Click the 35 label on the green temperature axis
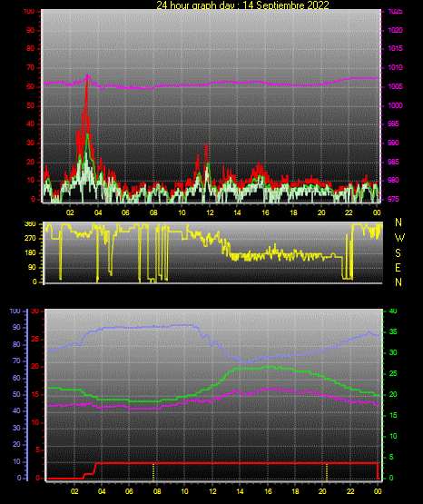Screen dimensions: 423x504 pos(393,331)
